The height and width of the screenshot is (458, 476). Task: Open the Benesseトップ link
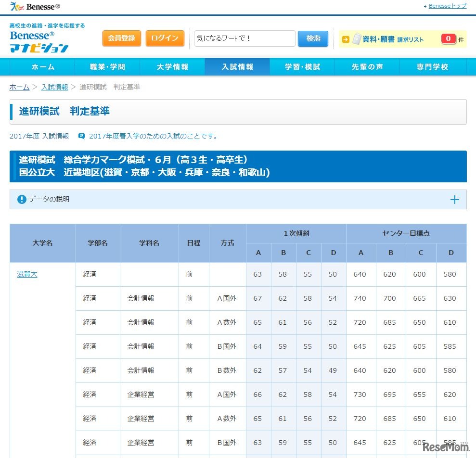[447, 5]
